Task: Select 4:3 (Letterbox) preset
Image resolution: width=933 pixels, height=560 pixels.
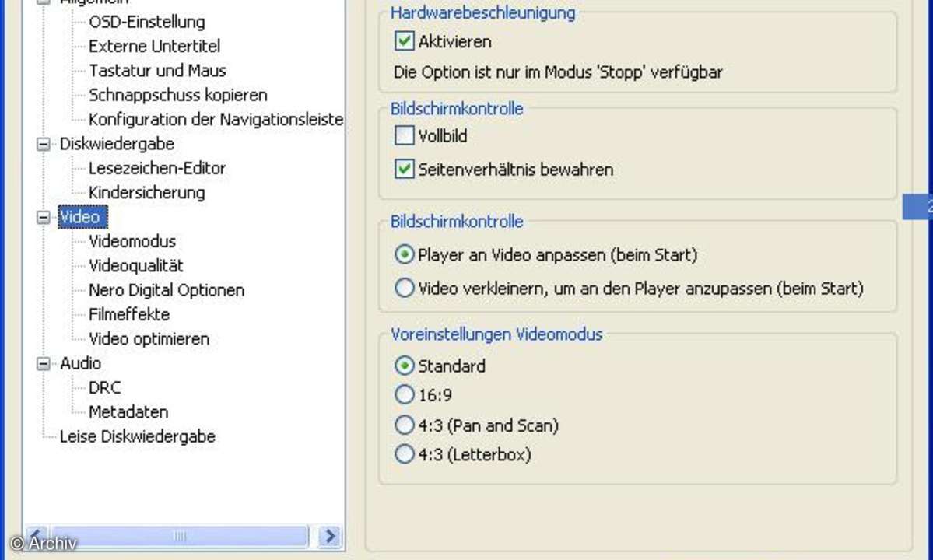Action: click(405, 454)
